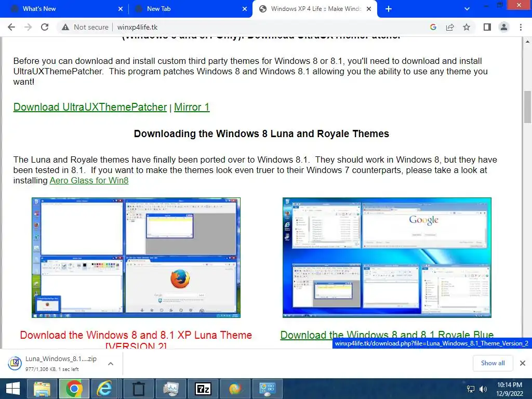Select the Windows XP 4 Life tab
The image size is (532, 399).
point(315,9)
